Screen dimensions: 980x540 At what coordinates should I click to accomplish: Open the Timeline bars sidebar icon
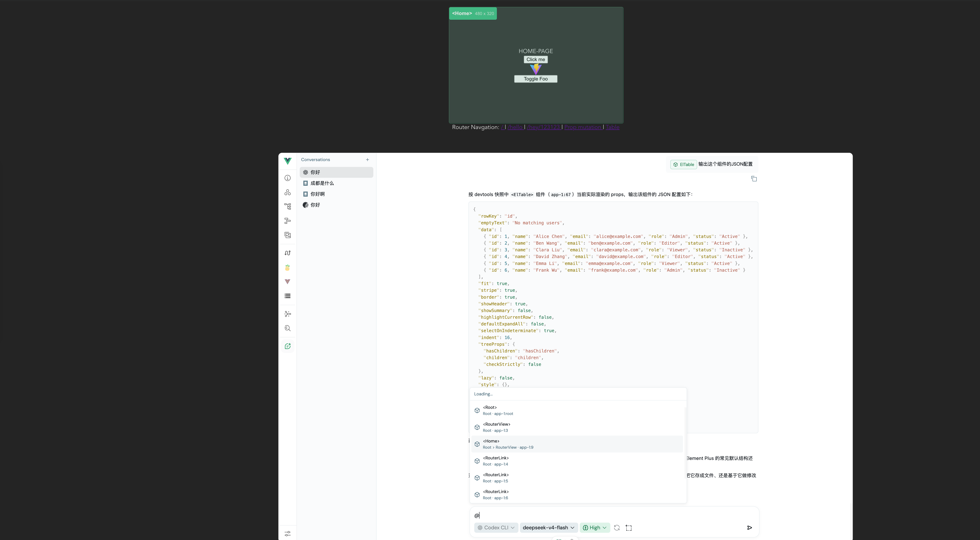pyautogui.click(x=288, y=221)
